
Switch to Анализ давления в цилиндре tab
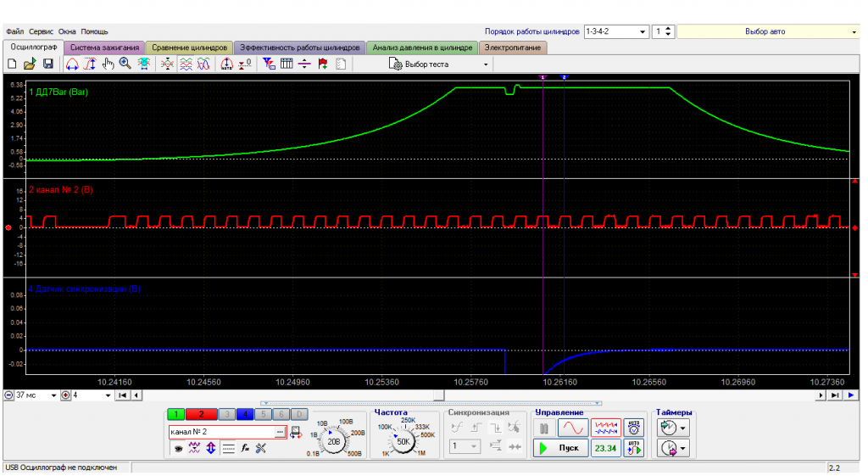(x=422, y=48)
